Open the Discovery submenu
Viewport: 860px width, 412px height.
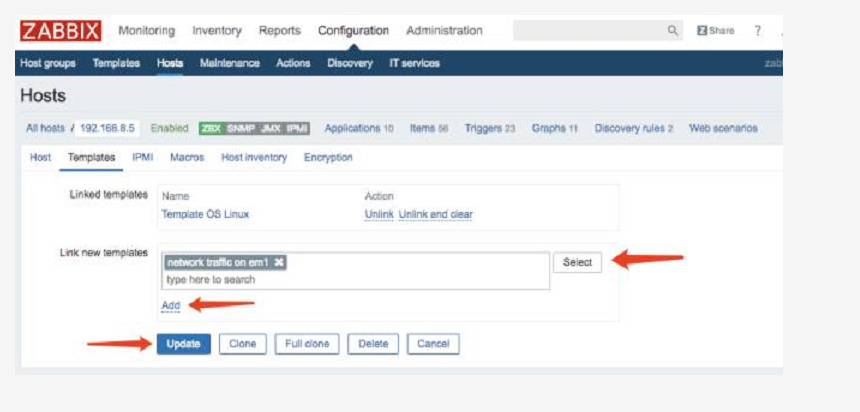tap(350, 63)
